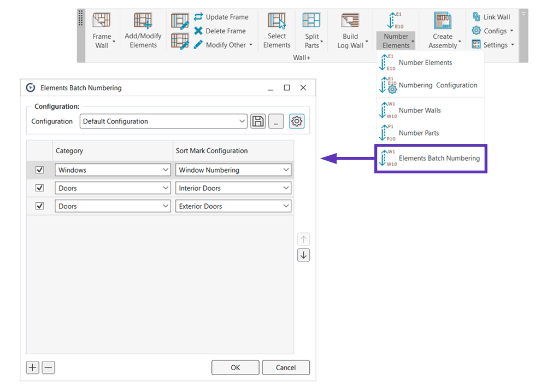The width and height of the screenshot is (541, 392).
Task: Open the Exterior Doors sort mark dropdown
Action: (233, 206)
